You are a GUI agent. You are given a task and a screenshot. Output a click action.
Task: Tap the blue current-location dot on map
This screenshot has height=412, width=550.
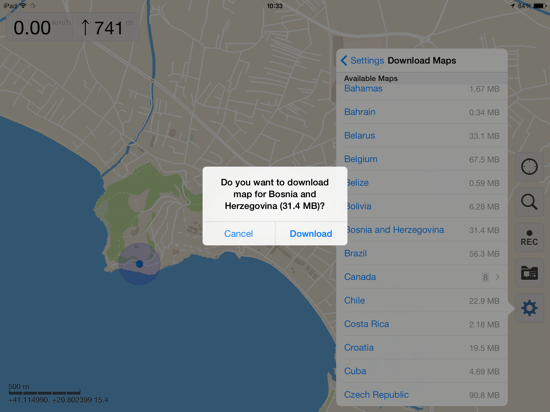(x=139, y=264)
